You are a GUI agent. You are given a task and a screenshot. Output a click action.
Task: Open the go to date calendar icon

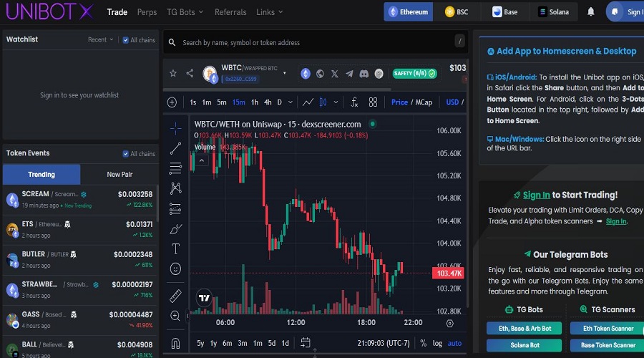coord(305,342)
